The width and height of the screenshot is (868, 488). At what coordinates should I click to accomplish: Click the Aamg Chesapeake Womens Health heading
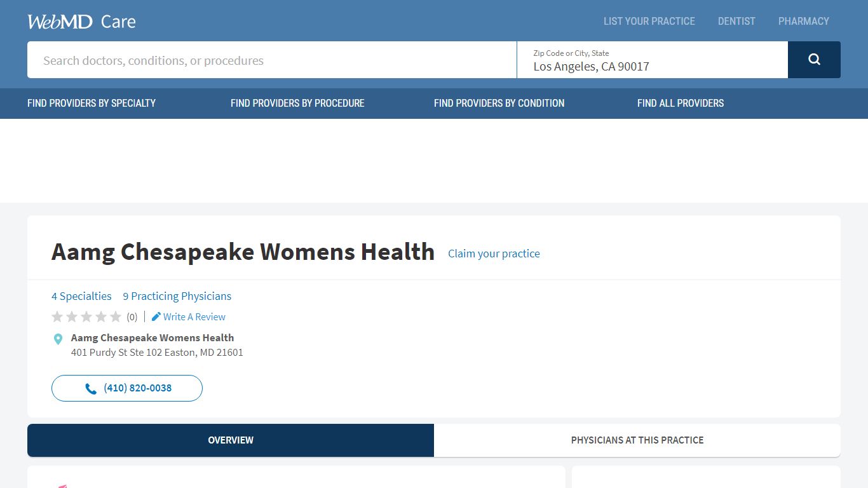pyautogui.click(x=243, y=252)
